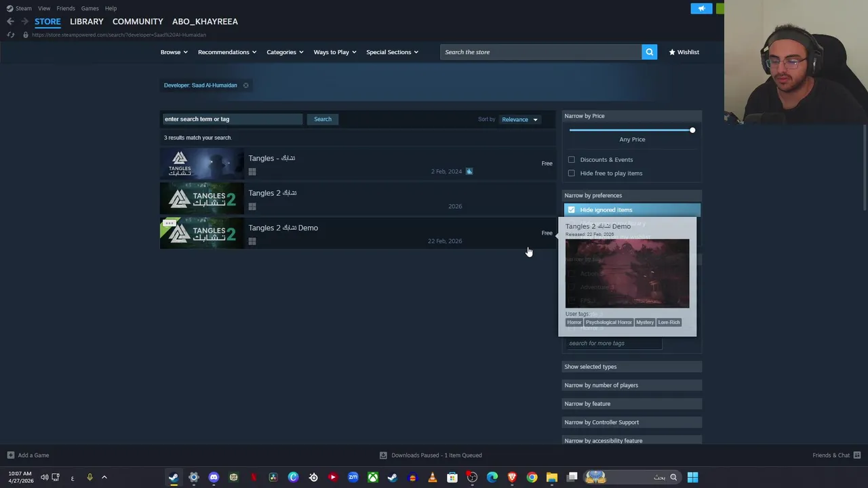
Task: Click the Search button beside the tag field
Action: (323, 119)
